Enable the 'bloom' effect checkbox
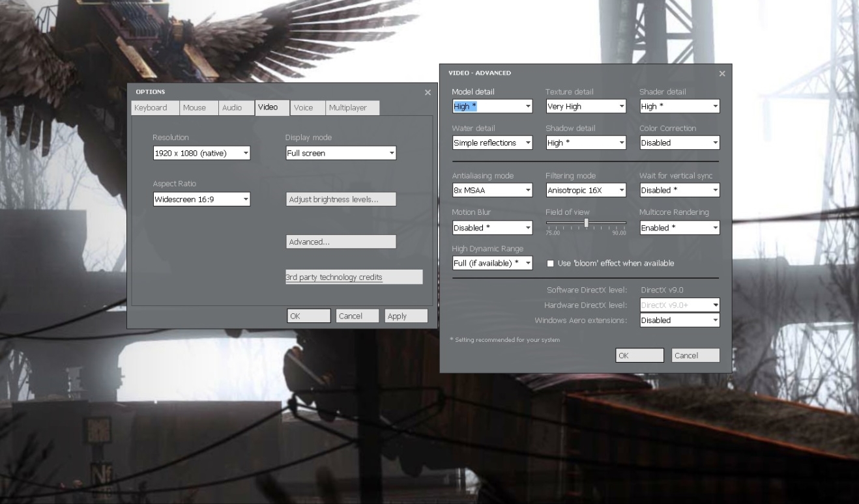The image size is (859, 504). (550, 264)
